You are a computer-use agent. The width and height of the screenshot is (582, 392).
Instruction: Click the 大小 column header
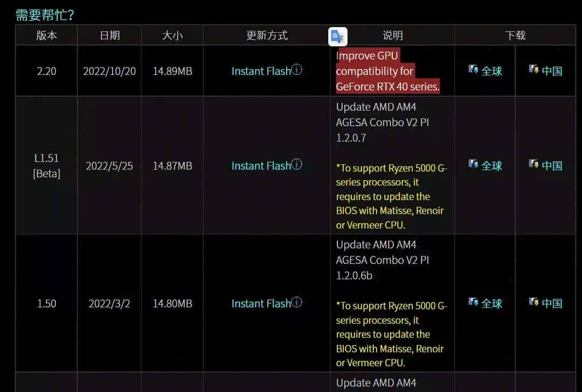(x=172, y=35)
